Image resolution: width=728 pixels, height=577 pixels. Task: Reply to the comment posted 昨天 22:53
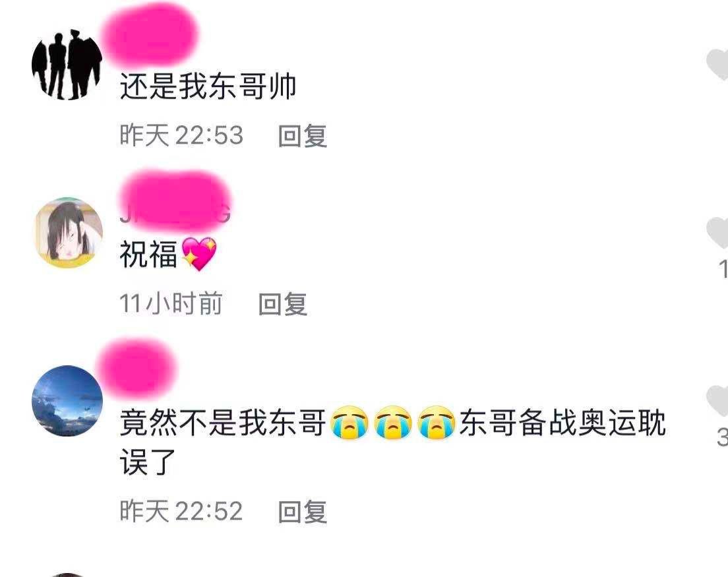[302, 136]
